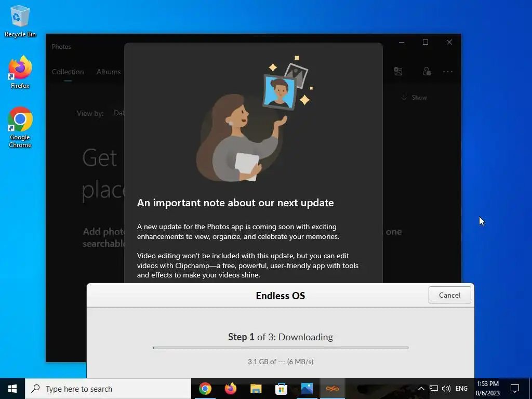Click 'View by:' label in Photos
The height and width of the screenshot is (399, 532).
(90, 113)
